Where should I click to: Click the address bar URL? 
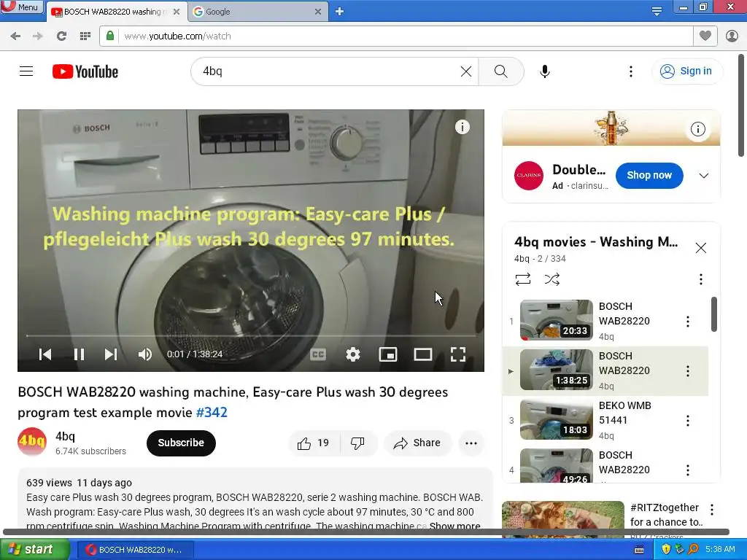(177, 36)
